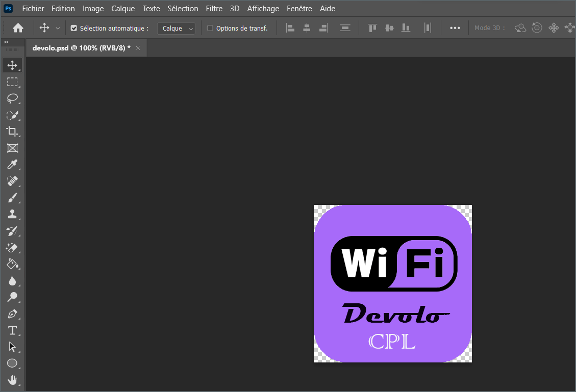Align right edges of layers
This screenshot has height=392, width=576.
323,28
